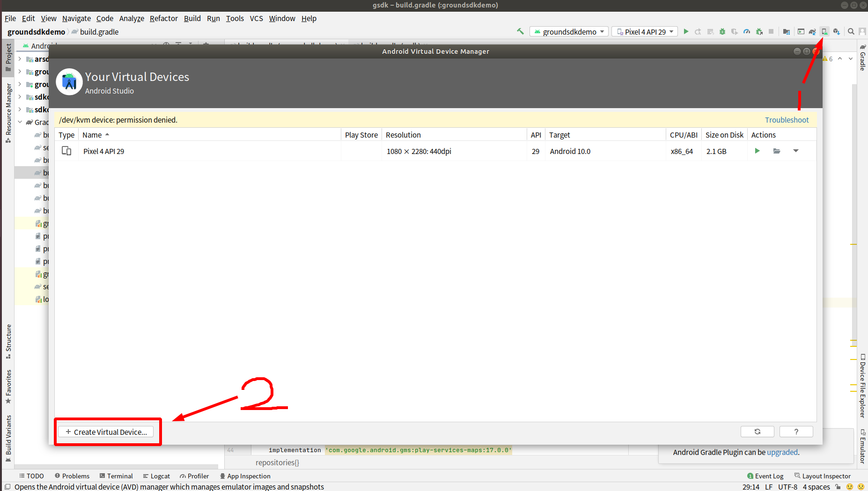The width and height of the screenshot is (868, 491).
Task: Click Attach Debugger to Android Process icon
Action: point(759,31)
